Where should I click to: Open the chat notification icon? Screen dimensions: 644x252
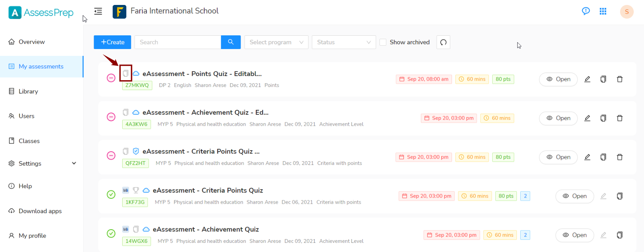[586, 11]
